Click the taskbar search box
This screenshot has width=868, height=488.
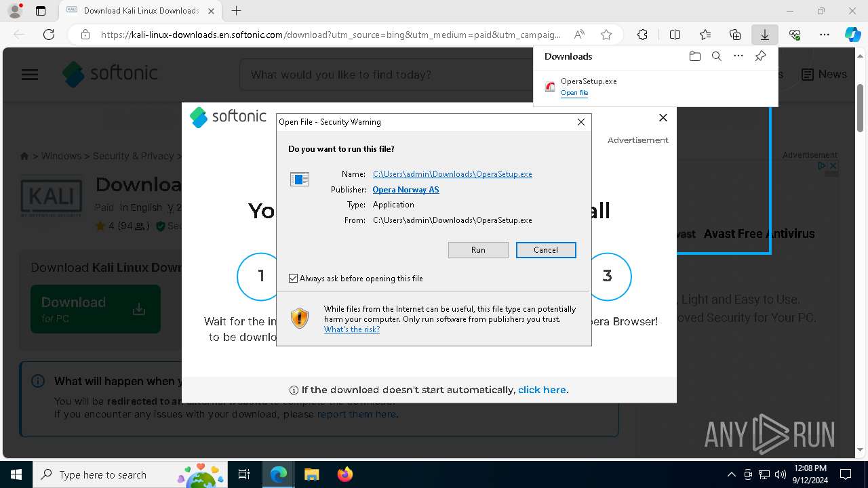tap(129, 474)
